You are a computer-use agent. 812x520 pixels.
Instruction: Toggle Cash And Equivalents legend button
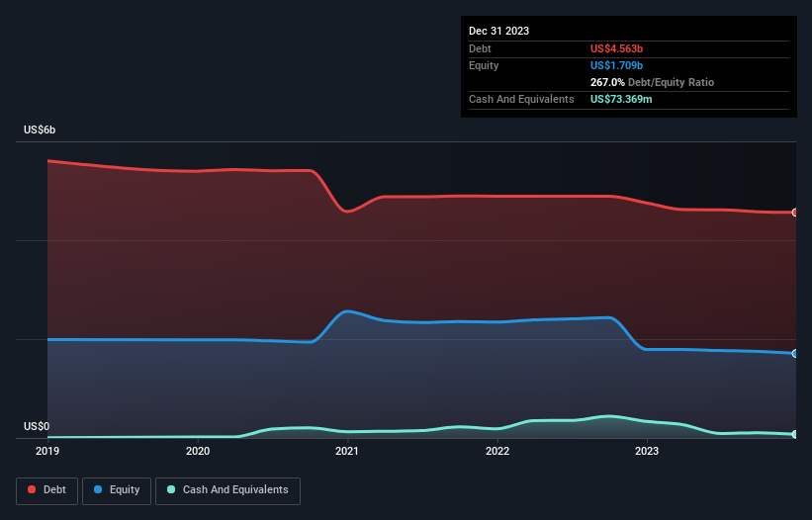point(227,490)
